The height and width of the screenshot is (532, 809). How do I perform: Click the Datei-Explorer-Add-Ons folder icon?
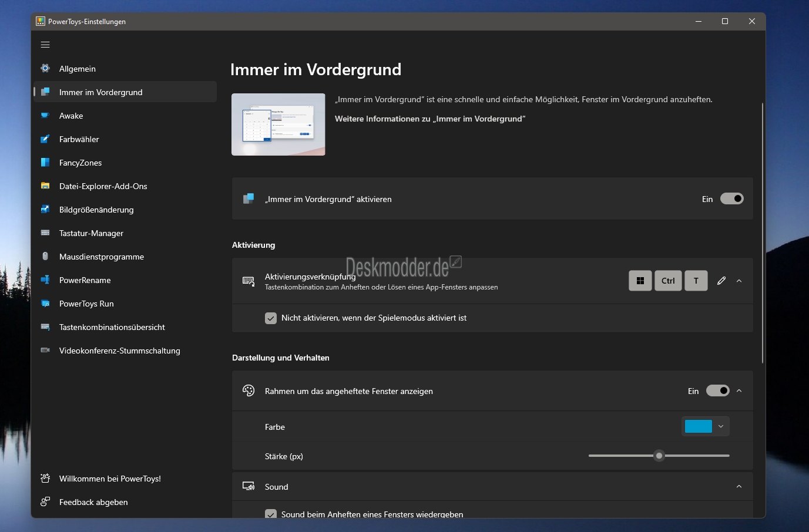coord(45,186)
